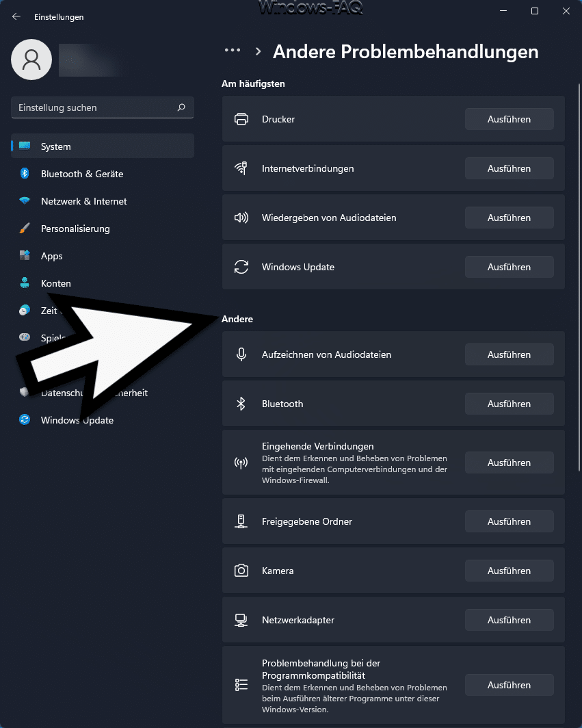Open Windows Update in the sidebar

pyautogui.click(x=102, y=420)
